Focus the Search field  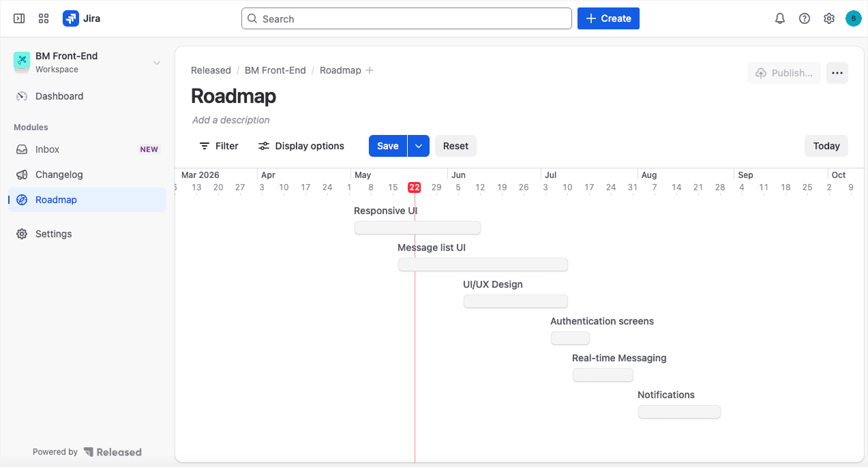point(406,18)
